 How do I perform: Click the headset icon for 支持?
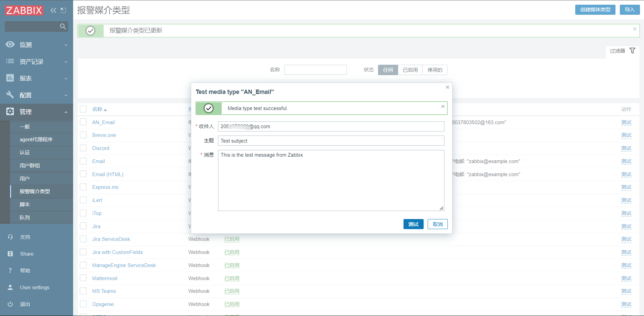coord(10,237)
